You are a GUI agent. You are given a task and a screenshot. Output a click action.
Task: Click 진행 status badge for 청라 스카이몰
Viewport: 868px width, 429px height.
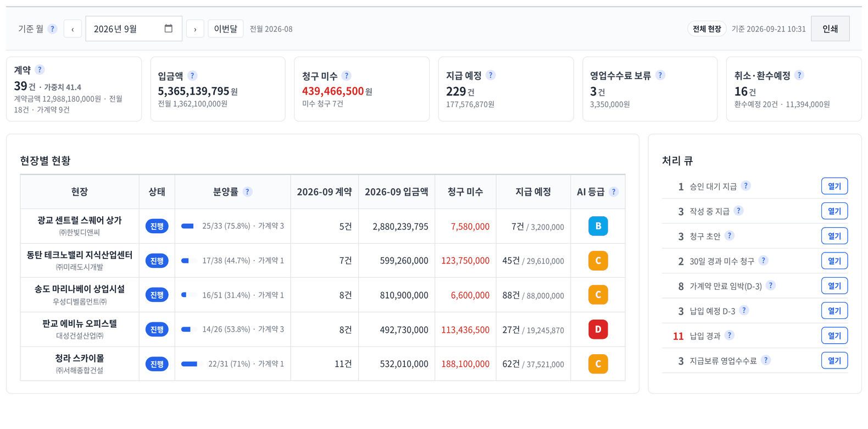tap(157, 364)
